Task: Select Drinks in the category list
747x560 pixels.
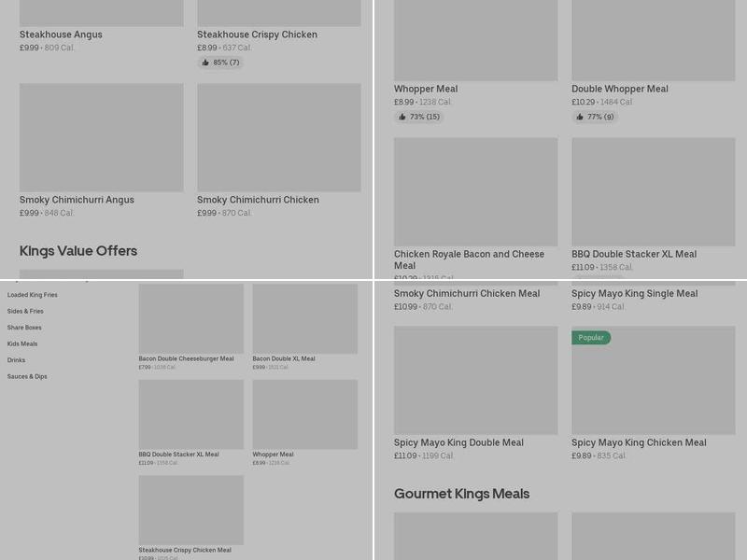Action: point(16,360)
